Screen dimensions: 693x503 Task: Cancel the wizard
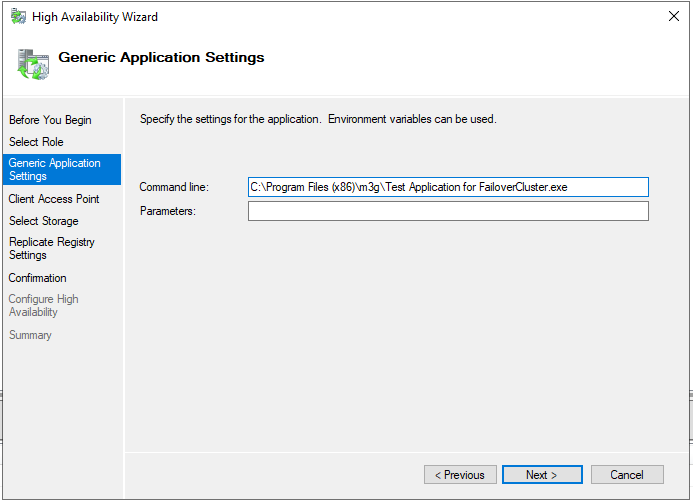[627, 475]
